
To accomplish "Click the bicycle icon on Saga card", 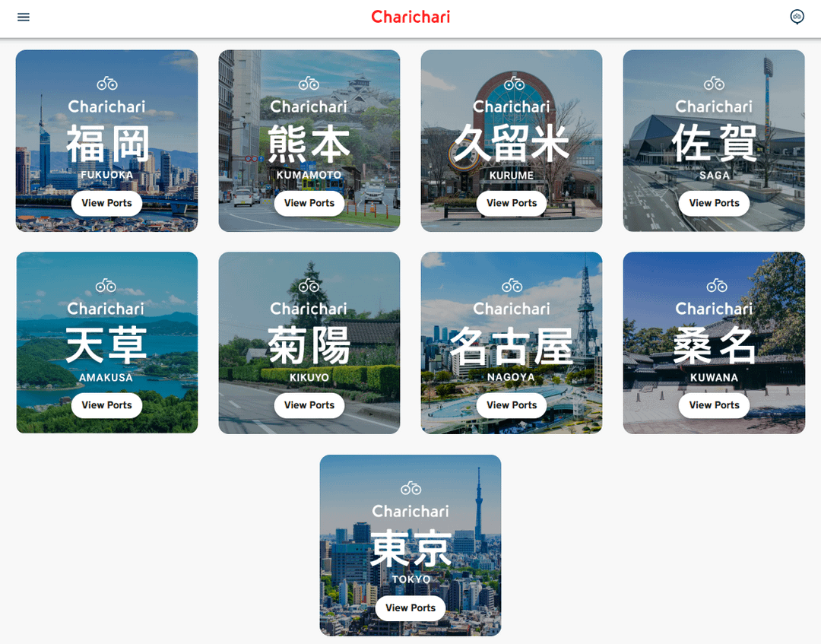I will [714, 83].
